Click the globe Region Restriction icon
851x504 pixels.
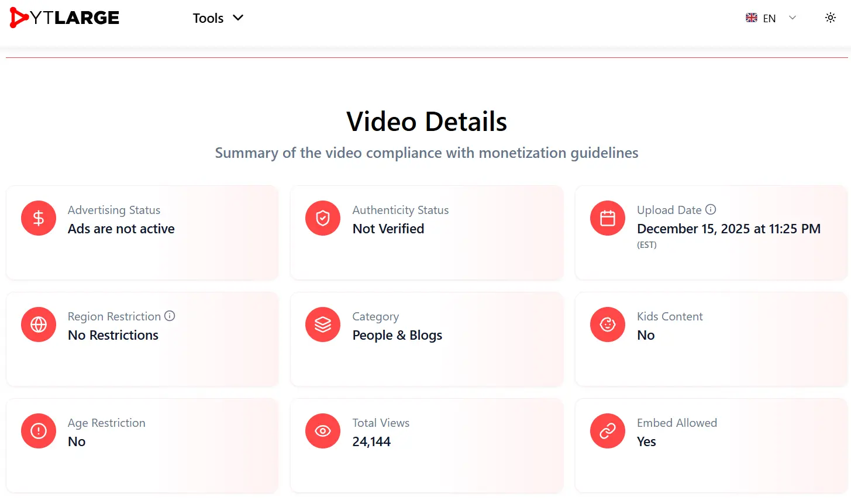coord(39,325)
